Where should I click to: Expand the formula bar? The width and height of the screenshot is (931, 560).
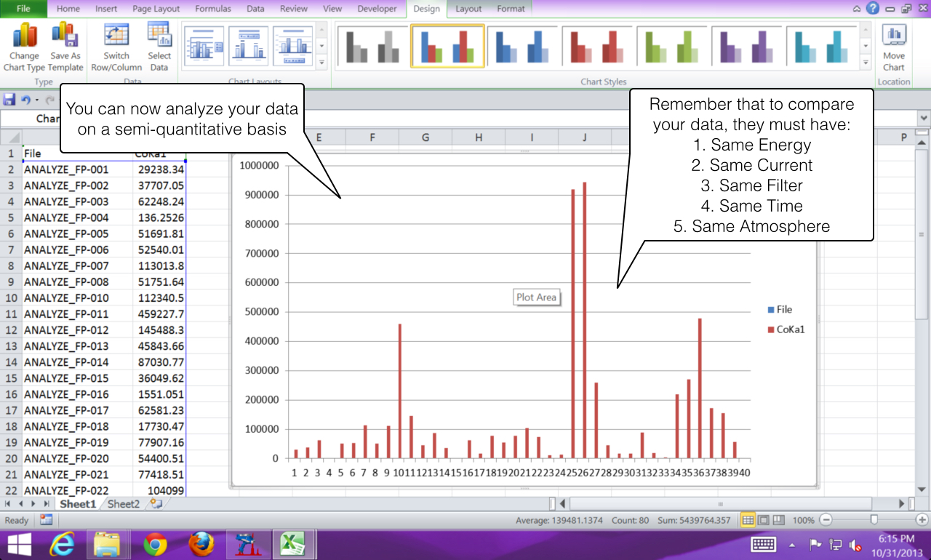924,118
